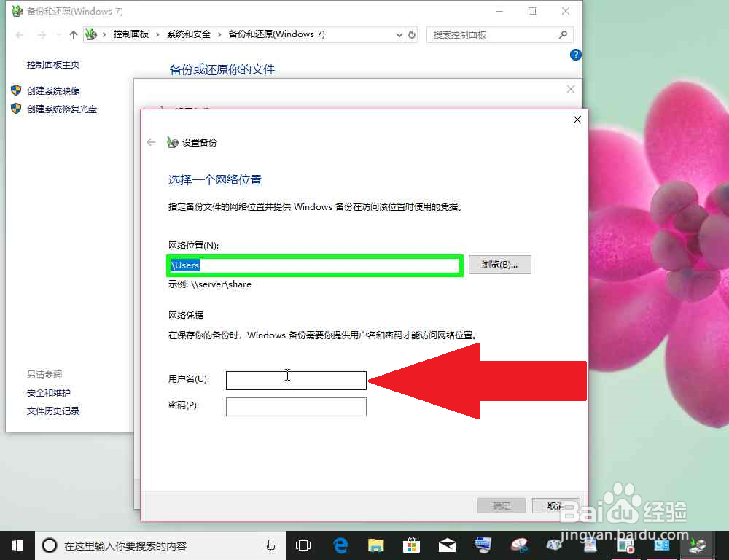729x560 pixels.
Task: Click the 网络位置 path input field
Action: [315, 265]
